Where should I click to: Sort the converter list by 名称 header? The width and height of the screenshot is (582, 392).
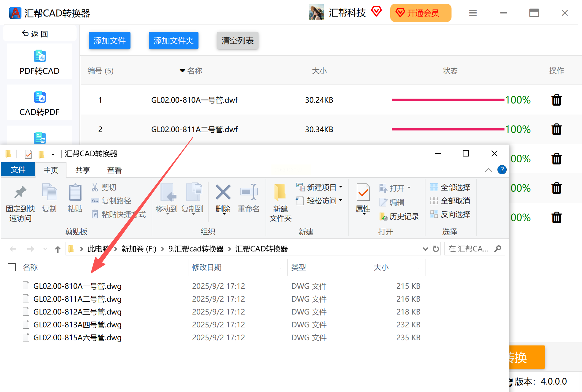coord(195,71)
